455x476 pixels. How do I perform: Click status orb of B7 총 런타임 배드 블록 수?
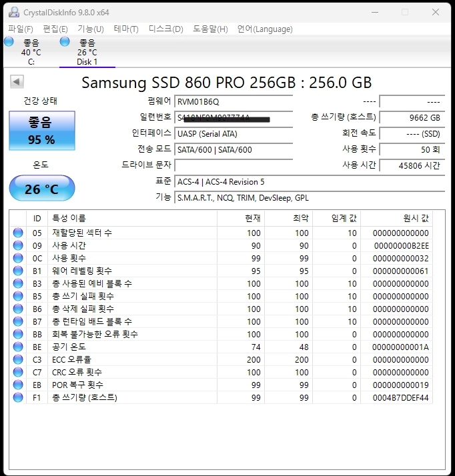[18, 321]
